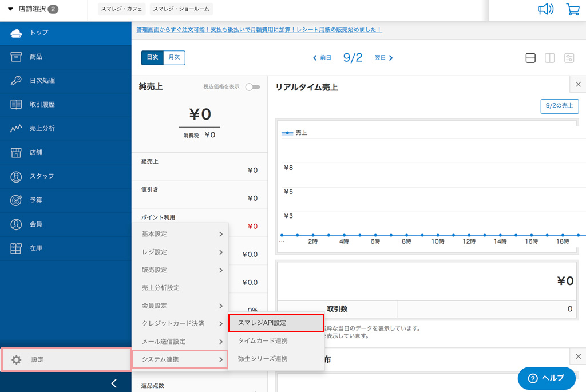
Task: Open 商品 products in the sidebar
Action: (x=35, y=57)
